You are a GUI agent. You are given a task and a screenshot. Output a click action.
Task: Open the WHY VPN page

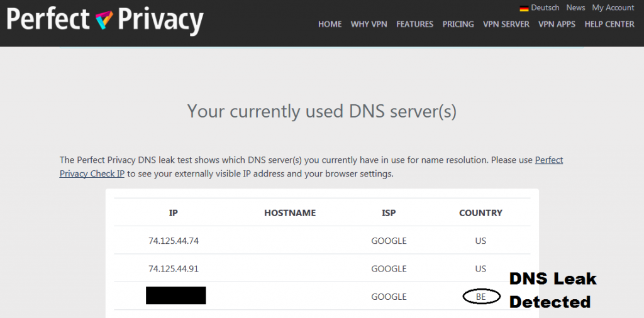[369, 25]
